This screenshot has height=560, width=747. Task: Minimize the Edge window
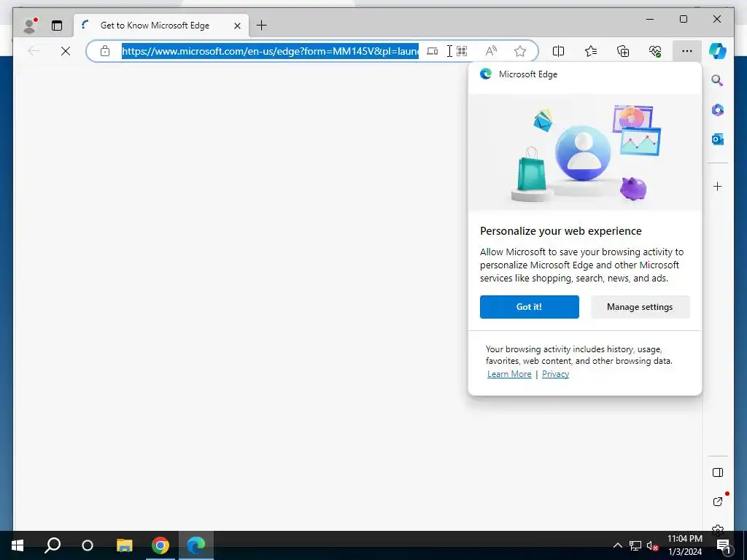(x=650, y=19)
